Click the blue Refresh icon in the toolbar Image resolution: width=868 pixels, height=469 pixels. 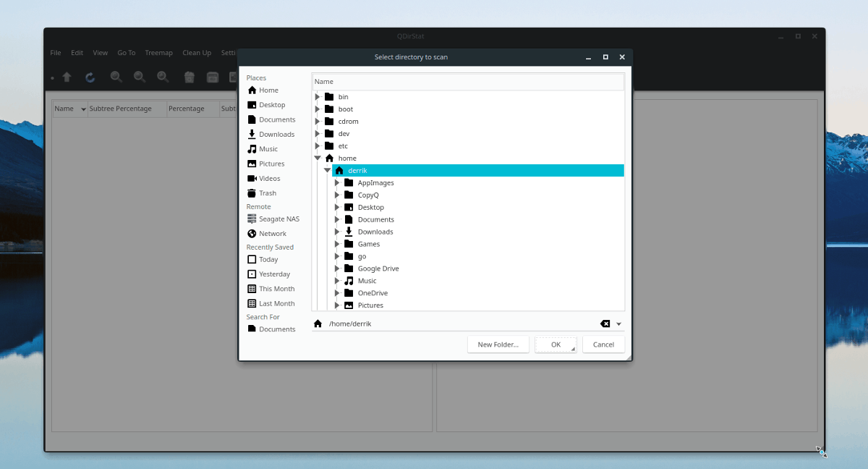(90, 77)
